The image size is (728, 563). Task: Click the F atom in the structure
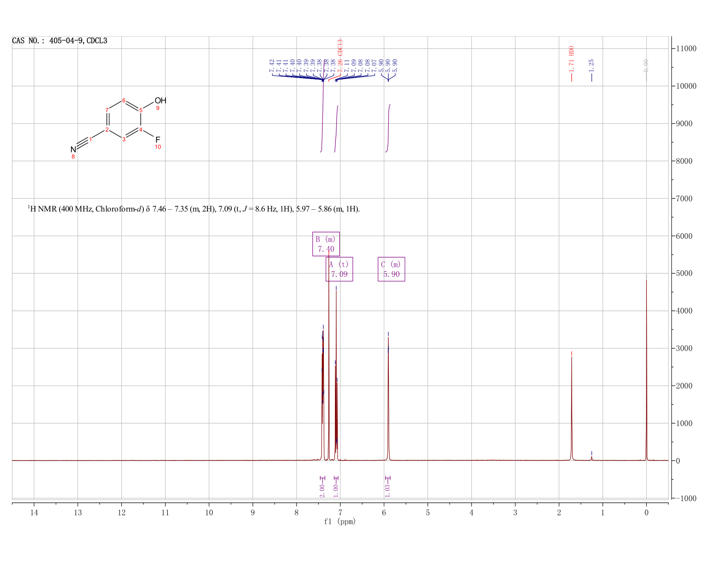tap(158, 140)
